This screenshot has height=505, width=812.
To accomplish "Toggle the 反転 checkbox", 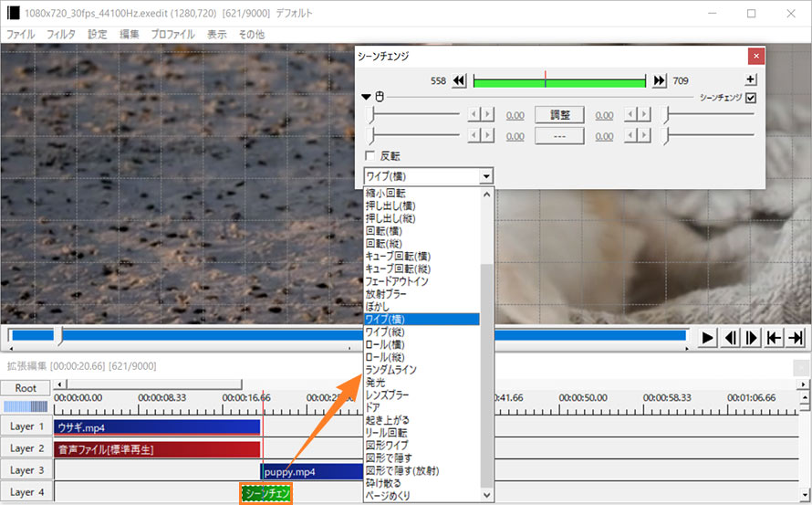I will tap(370, 155).
